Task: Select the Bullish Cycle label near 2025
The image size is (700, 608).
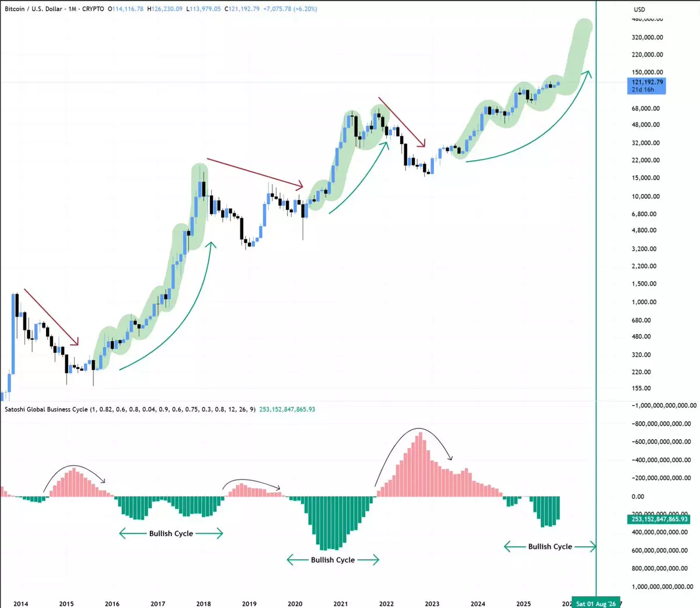Action: pos(549,546)
